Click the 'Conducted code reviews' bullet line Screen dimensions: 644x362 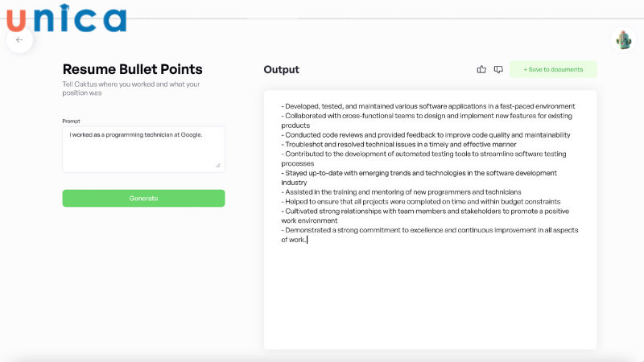[x=425, y=134]
